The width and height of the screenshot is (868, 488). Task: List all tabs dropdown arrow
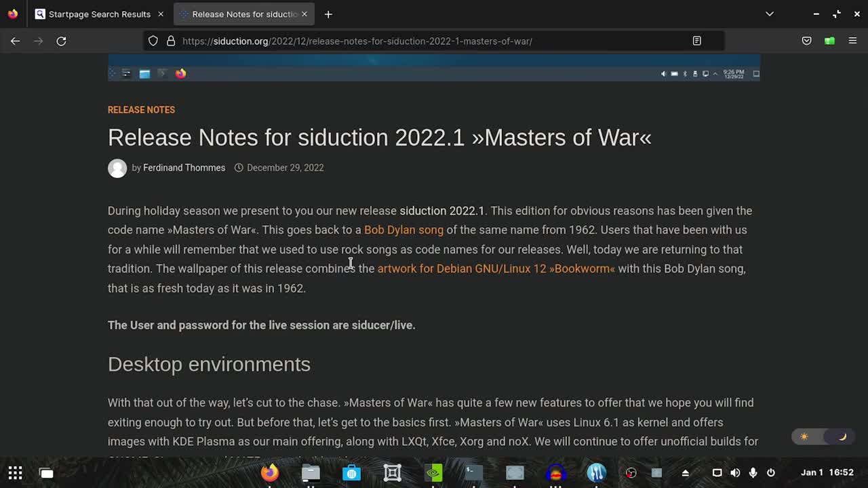click(770, 14)
